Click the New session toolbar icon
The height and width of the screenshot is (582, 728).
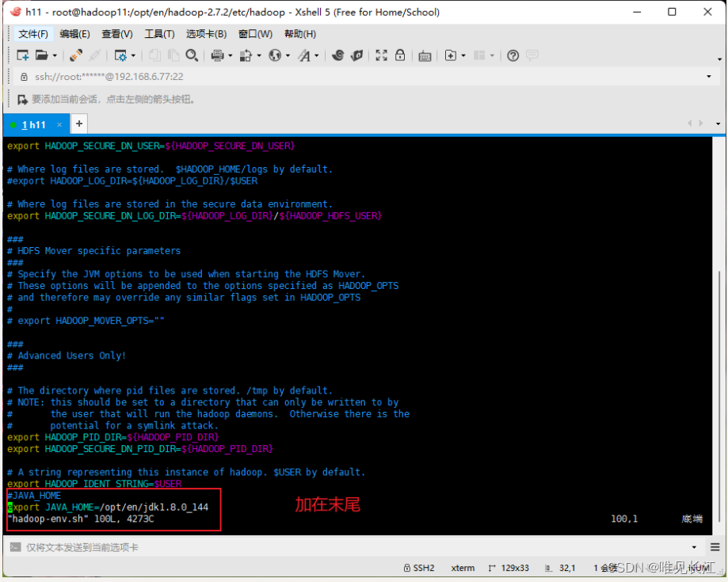(x=23, y=55)
